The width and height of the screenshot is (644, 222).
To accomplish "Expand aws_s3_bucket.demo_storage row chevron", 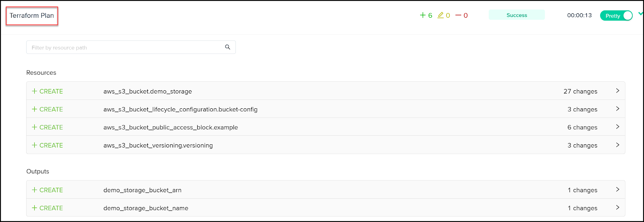I will click(617, 91).
